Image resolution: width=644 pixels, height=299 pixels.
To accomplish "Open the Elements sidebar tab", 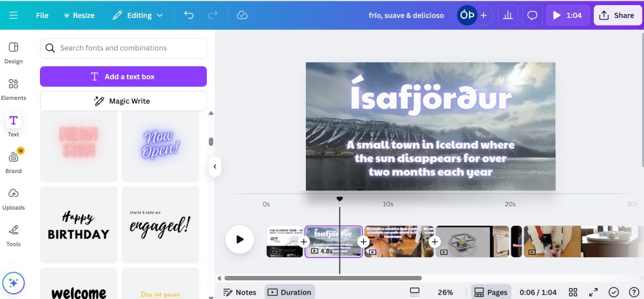I will coord(14,89).
